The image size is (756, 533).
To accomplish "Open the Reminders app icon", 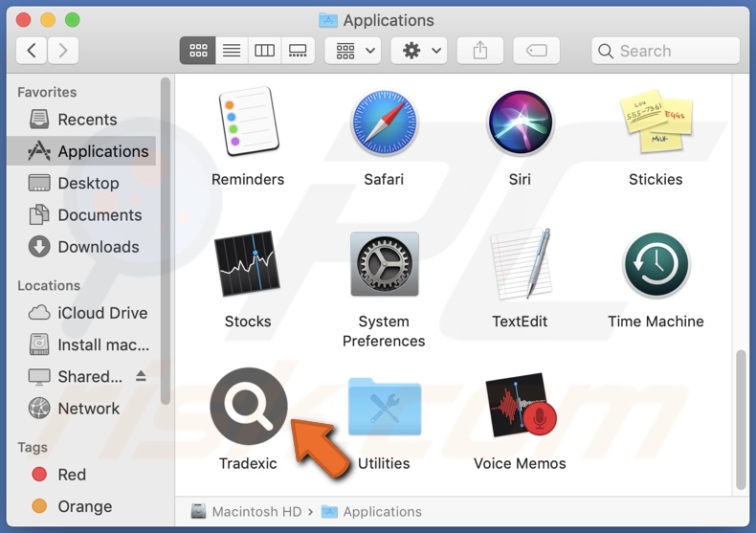I will pos(248,121).
